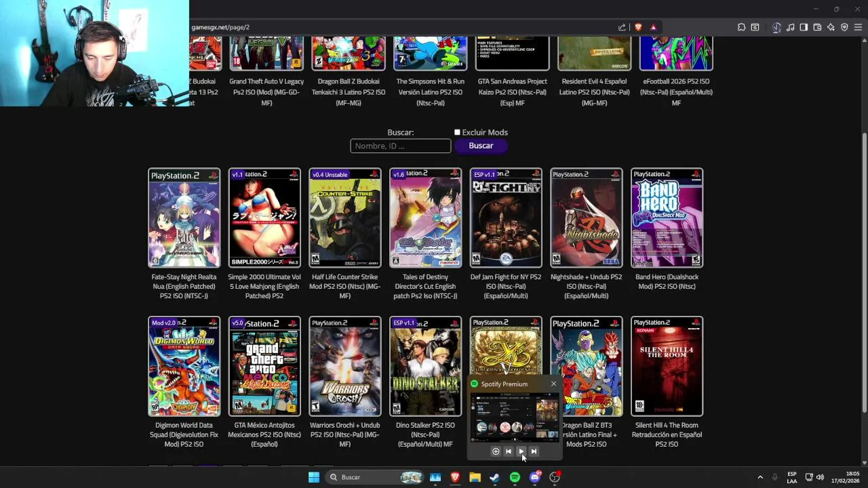Open File Explorer from the taskbar
Screen dimensions: 868x488
click(475, 477)
